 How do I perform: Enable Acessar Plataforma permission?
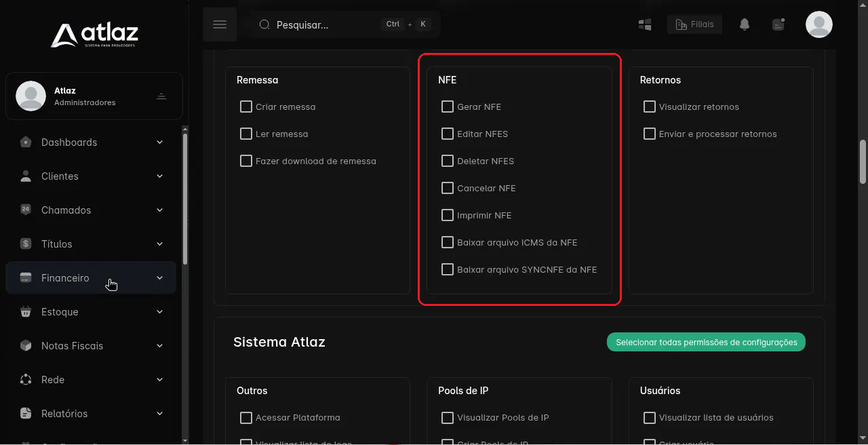[x=246, y=417]
